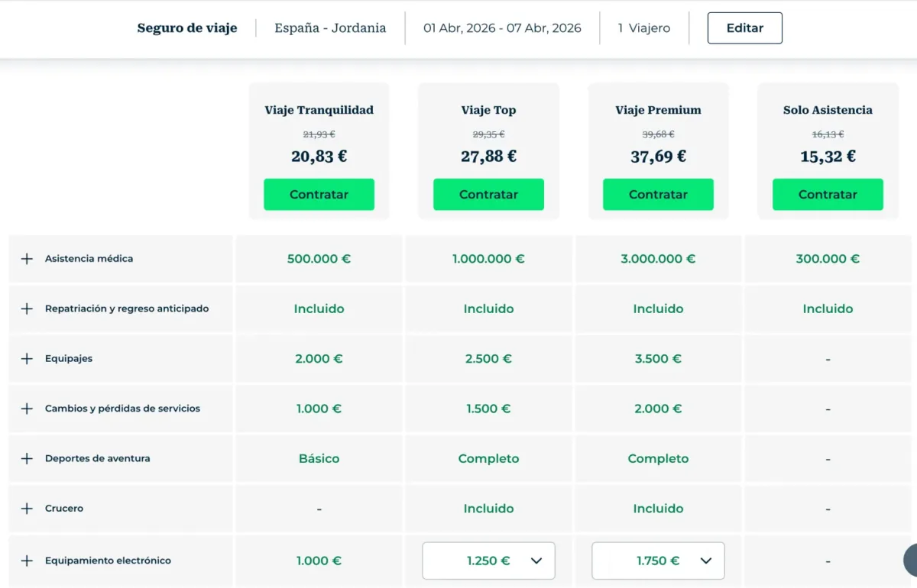Click the Cambios y pérdidas de servicios label
917x588 pixels.
click(x=123, y=409)
